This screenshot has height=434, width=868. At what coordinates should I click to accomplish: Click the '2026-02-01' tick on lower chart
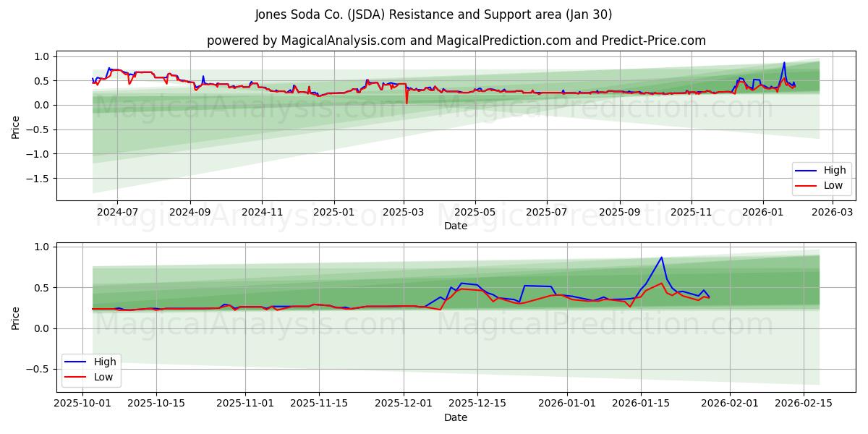click(x=730, y=404)
